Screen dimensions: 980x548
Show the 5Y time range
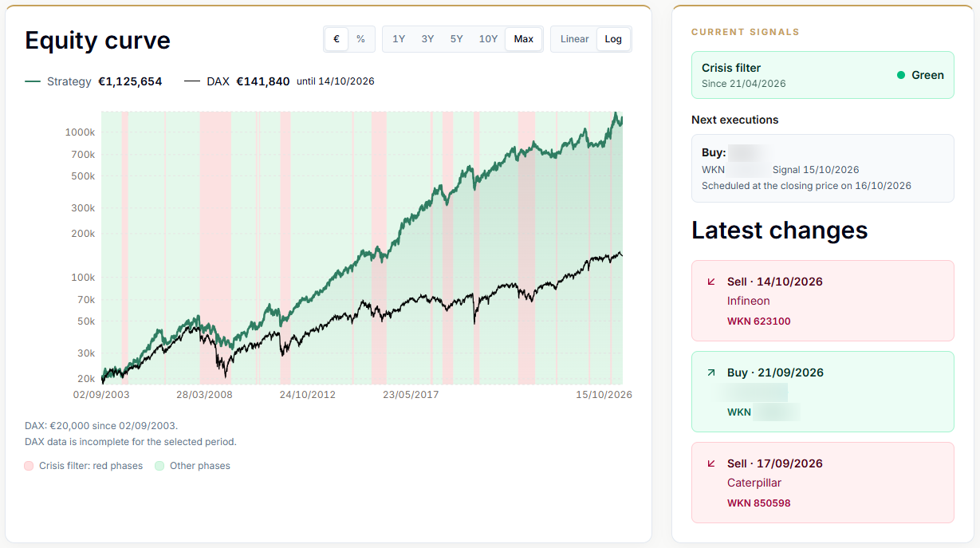coord(456,39)
